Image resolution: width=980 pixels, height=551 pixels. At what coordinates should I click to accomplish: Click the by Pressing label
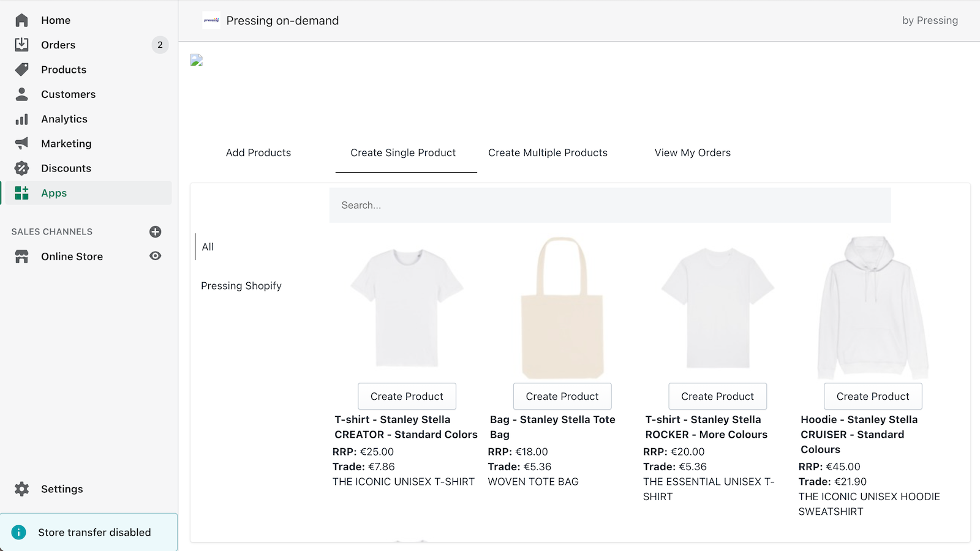930,20
